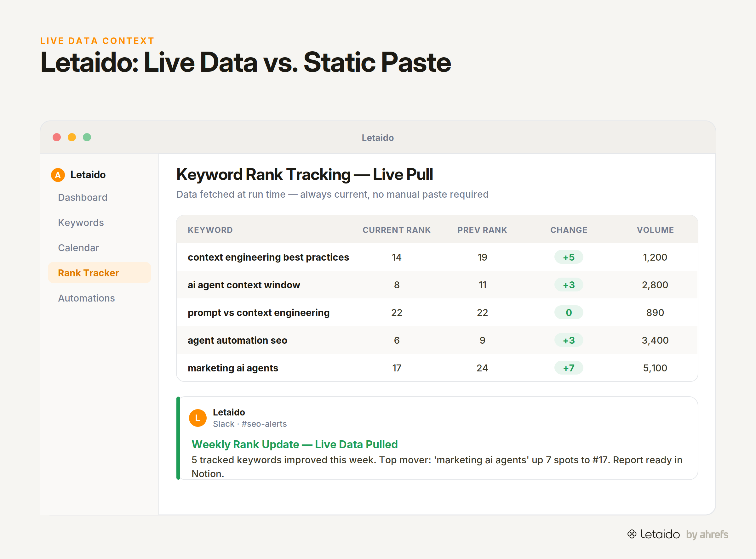Screen dimensions: 756x559
Task: Sort by the PREV RANK column header
Action: [x=482, y=230]
